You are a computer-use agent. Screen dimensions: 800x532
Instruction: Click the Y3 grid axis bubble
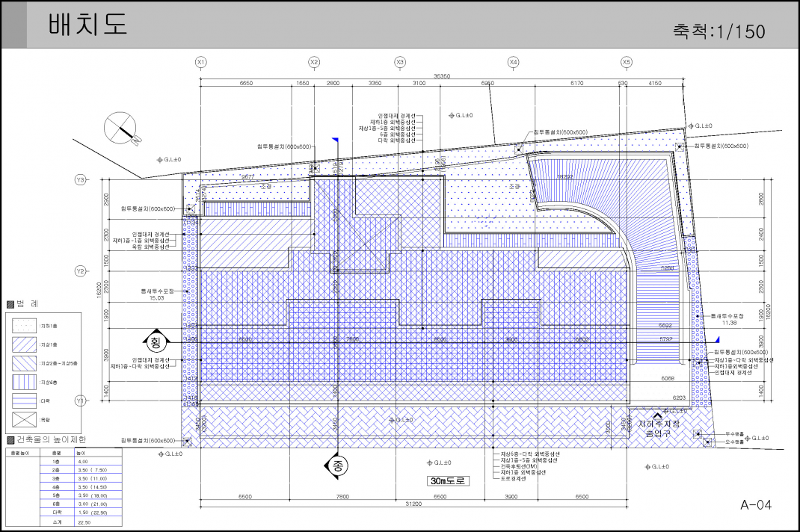click(81, 179)
